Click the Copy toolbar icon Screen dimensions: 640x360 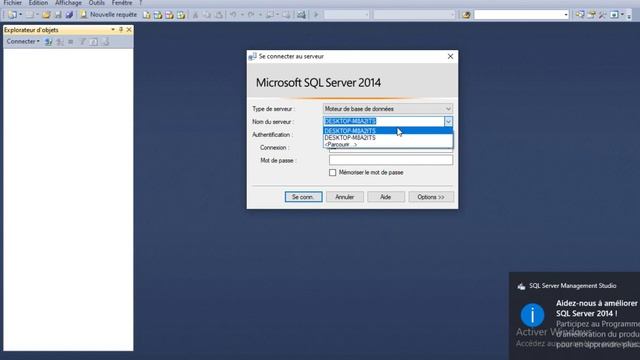(x=207, y=15)
